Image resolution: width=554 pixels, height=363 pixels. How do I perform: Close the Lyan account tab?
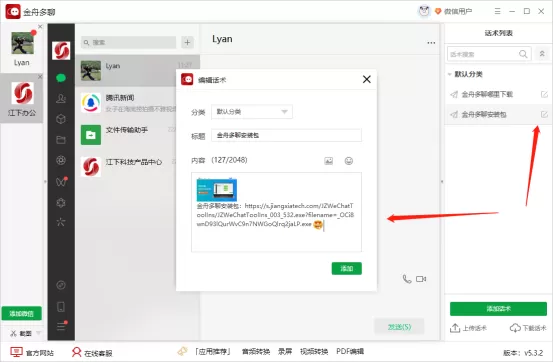pyautogui.click(x=40, y=27)
